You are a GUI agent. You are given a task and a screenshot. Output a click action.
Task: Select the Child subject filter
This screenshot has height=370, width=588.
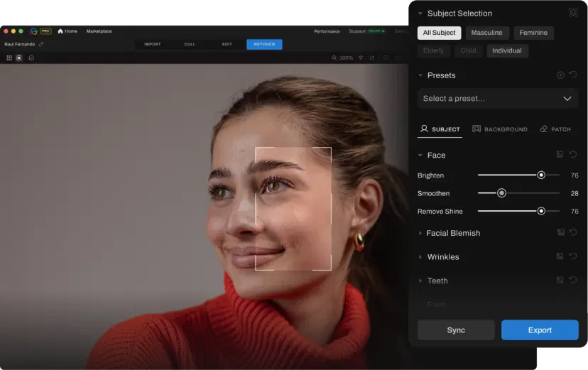pyautogui.click(x=469, y=50)
